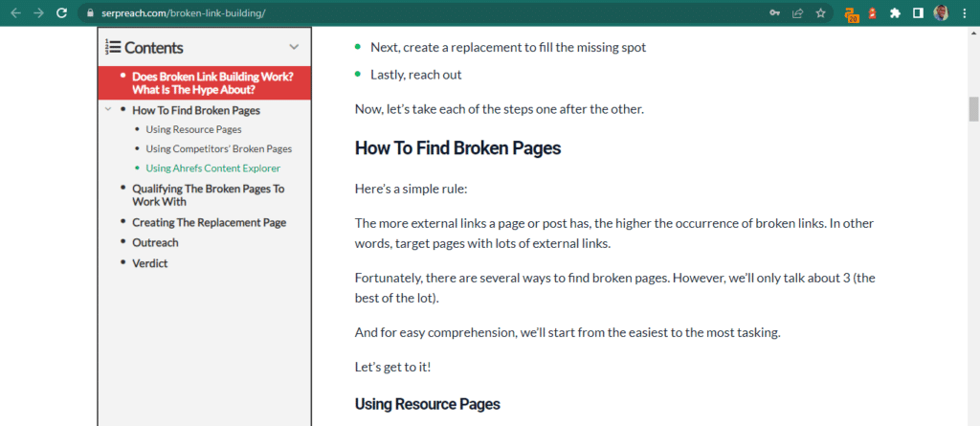Click the How To Find Broken Pages heading
This screenshot has height=426, width=980.
click(457, 148)
